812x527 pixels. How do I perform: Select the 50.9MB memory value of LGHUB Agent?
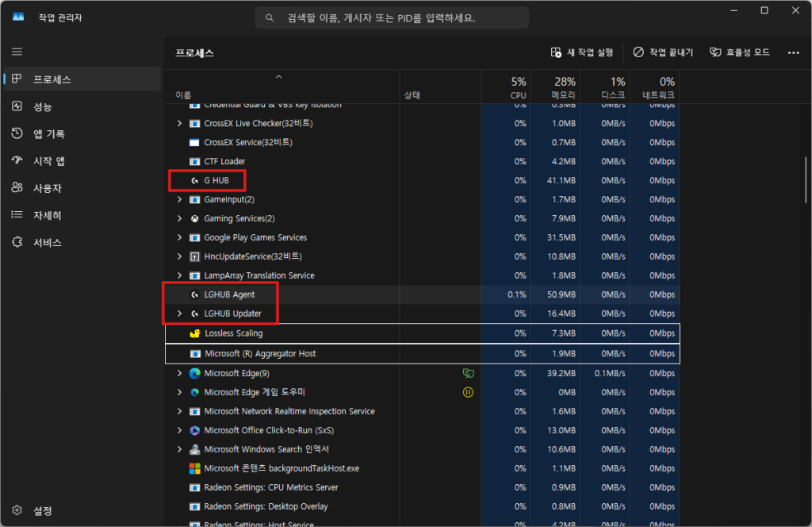[561, 294]
